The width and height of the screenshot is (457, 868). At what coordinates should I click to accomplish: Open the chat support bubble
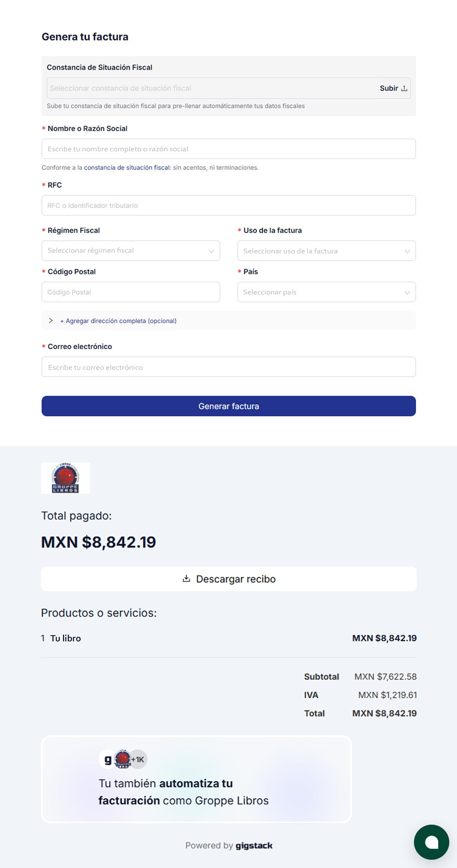(431, 842)
